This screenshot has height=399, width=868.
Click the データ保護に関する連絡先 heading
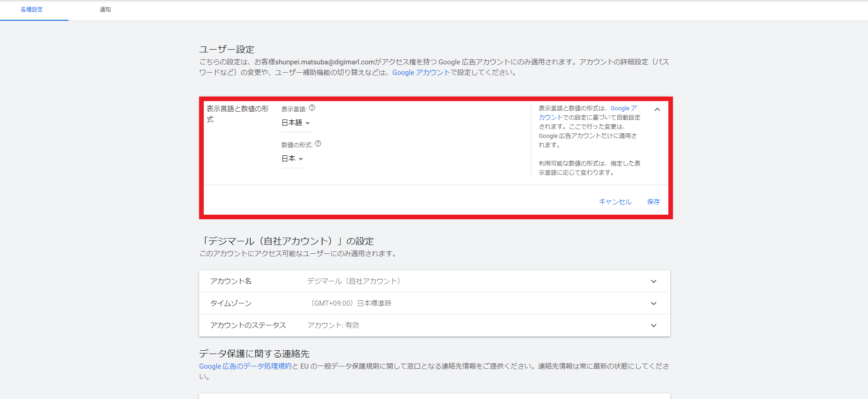tap(254, 353)
